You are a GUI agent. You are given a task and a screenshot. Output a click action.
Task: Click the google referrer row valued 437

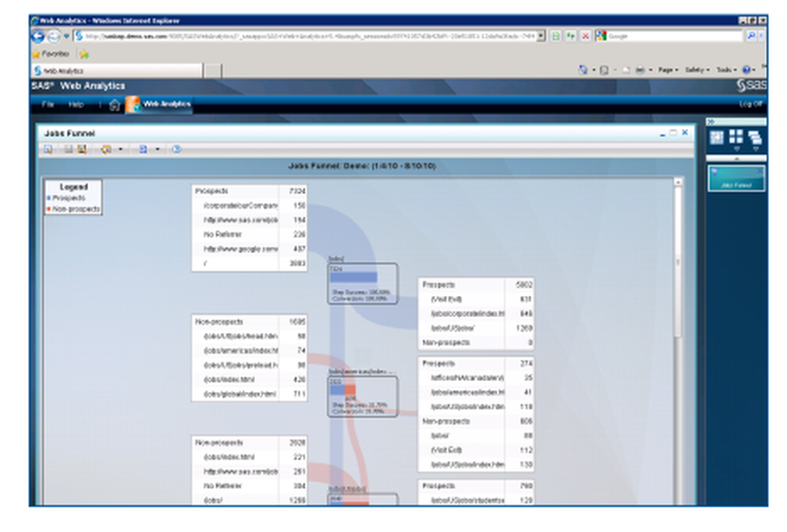pos(249,249)
